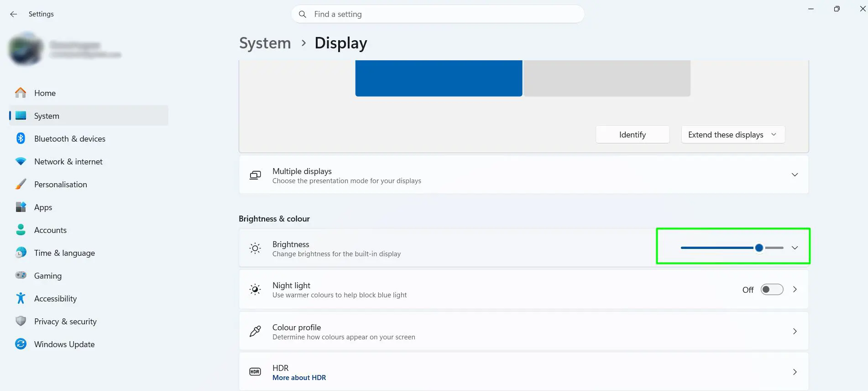Open Privacy & security page

[89, 321]
